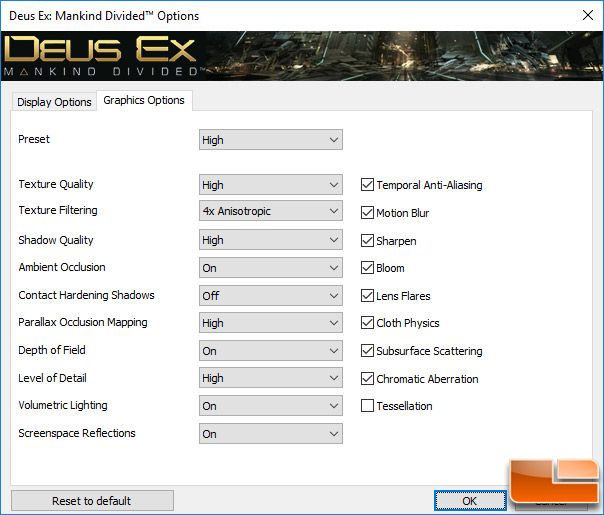Screen dimensions: 604x515
Task: Expand the Contact Hardening Shadows dropdown
Action: coord(270,295)
